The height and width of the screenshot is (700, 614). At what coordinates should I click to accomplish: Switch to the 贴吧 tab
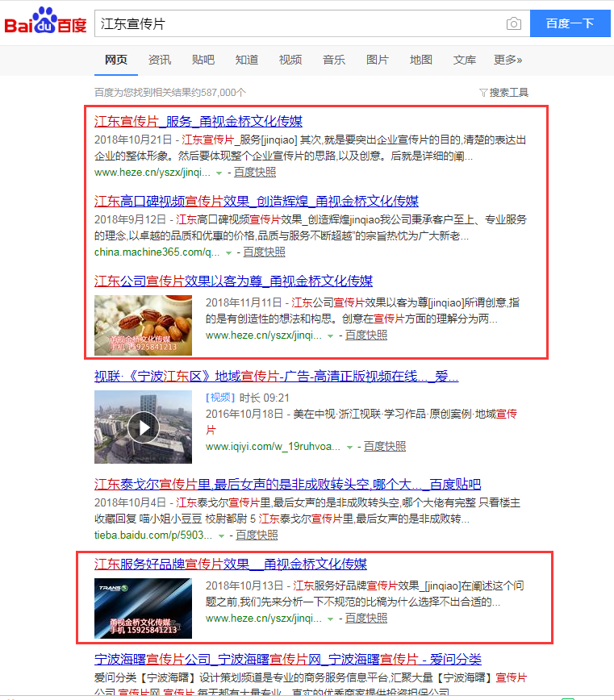[203, 60]
